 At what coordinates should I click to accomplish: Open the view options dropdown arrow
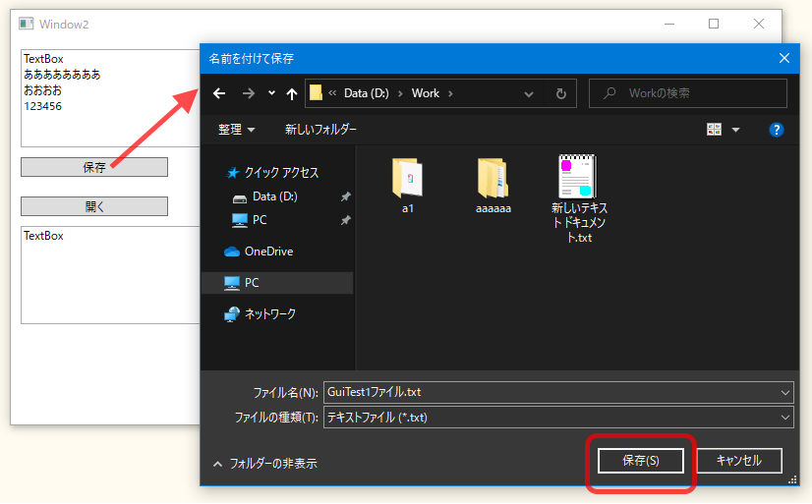pyautogui.click(x=735, y=130)
